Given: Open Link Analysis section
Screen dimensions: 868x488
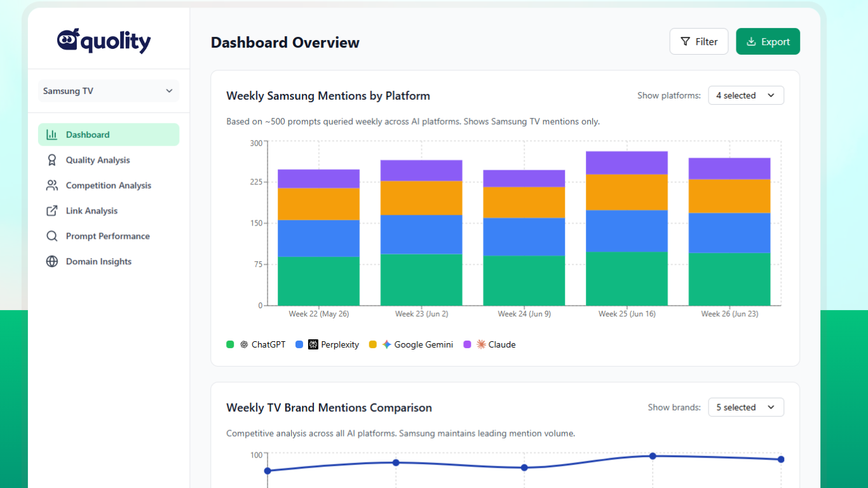Looking at the screenshot, I should tap(109, 211).
